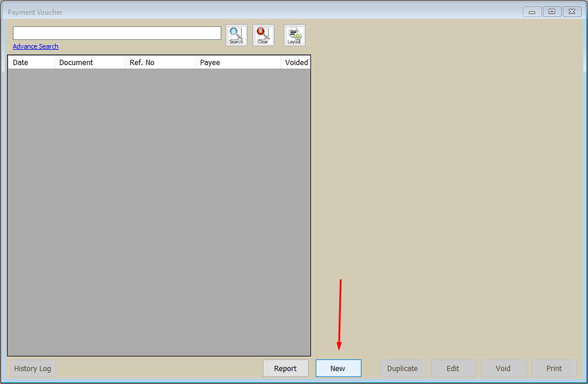Sort by the Document column header
Image resolution: width=588 pixels, height=384 pixels.
[90, 63]
